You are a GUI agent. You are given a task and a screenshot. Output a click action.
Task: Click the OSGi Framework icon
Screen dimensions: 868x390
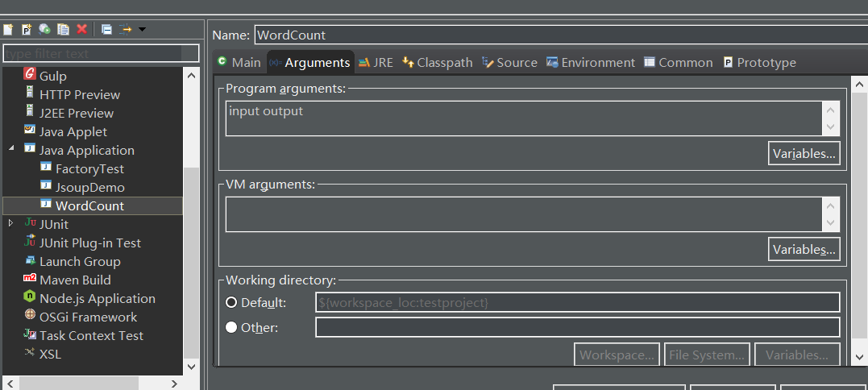(30, 315)
